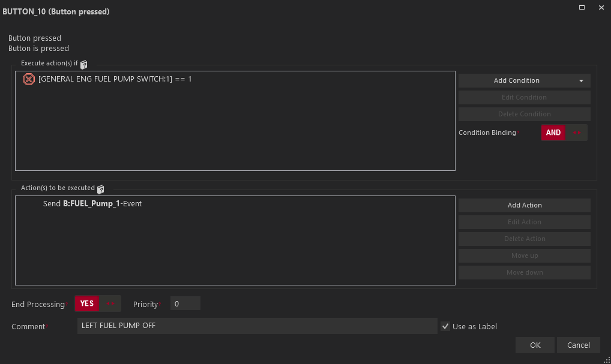Select the GENERAL ENG FUEL PUMP SWITCH condition

click(x=115, y=79)
